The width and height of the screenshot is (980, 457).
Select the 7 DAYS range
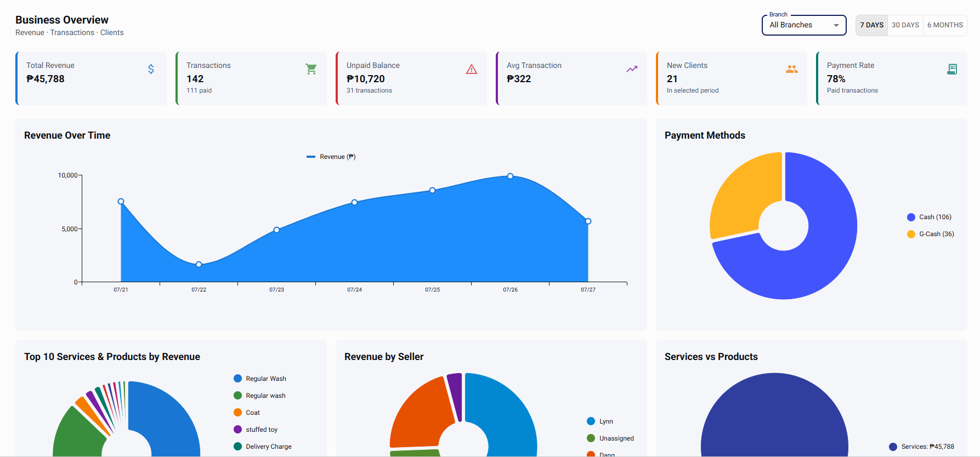[x=871, y=25]
